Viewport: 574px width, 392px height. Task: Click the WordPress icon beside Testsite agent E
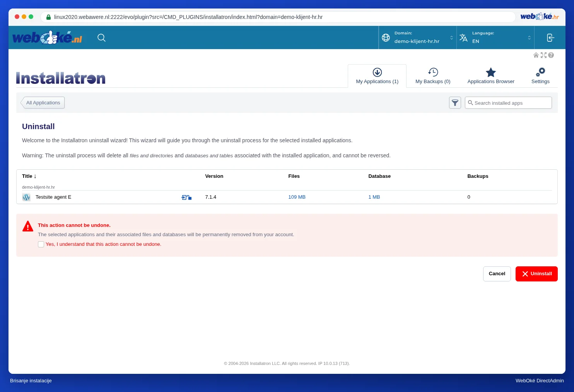tap(26, 197)
